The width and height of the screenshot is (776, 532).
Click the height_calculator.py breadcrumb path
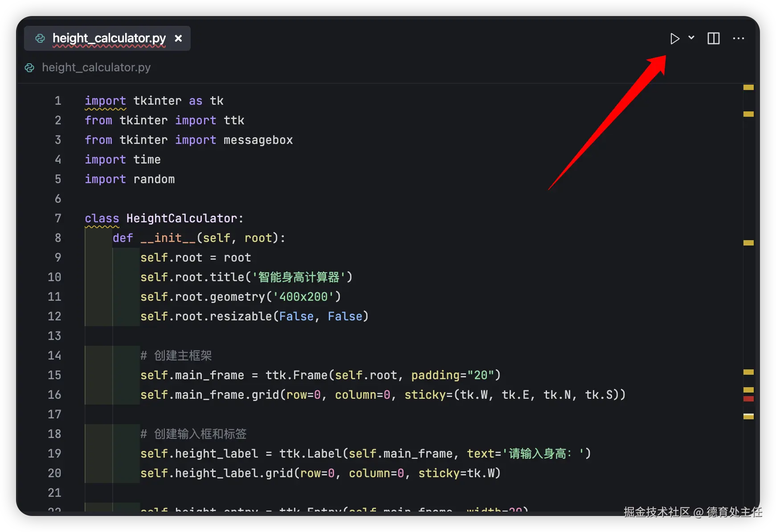point(96,67)
